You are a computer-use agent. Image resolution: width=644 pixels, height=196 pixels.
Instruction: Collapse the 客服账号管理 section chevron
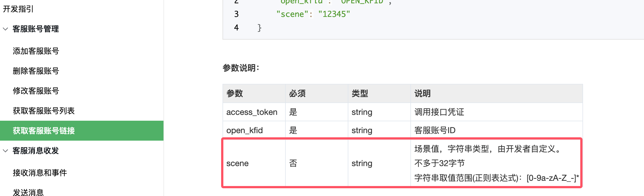(6, 29)
